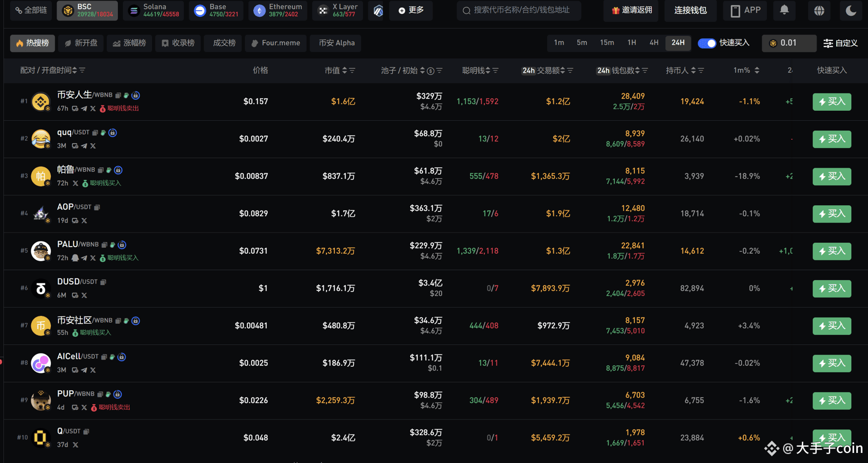868x463 pixels.
Task: Open the QQ penguin link for PALU
Action: (x=75, y=258)
